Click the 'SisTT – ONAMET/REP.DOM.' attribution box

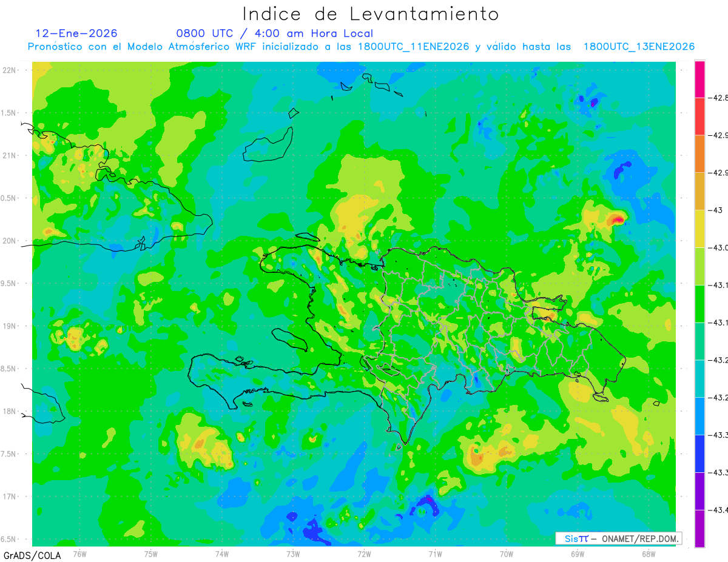point(618,538)
